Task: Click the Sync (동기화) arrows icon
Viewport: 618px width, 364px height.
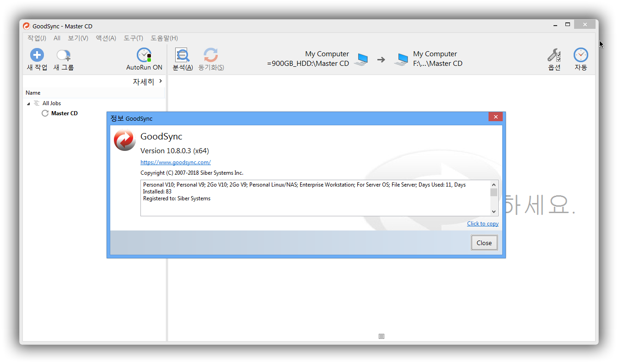Action: click(x=210, y=55)
